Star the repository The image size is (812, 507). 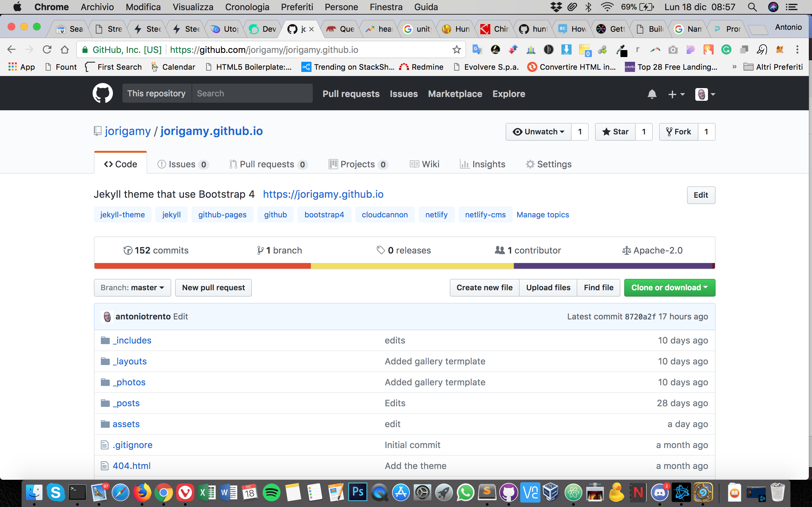pyautogui.click(x=615, y=132)
